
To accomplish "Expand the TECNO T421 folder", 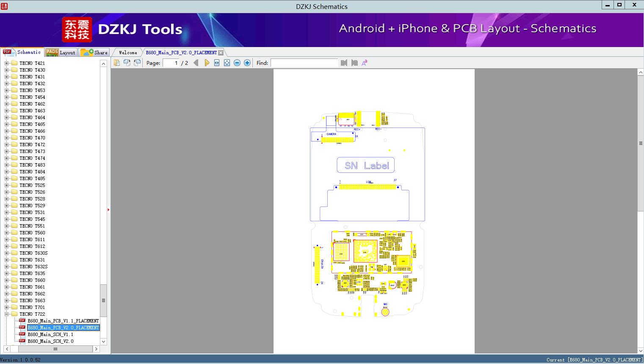I will [x=6, y=63].
